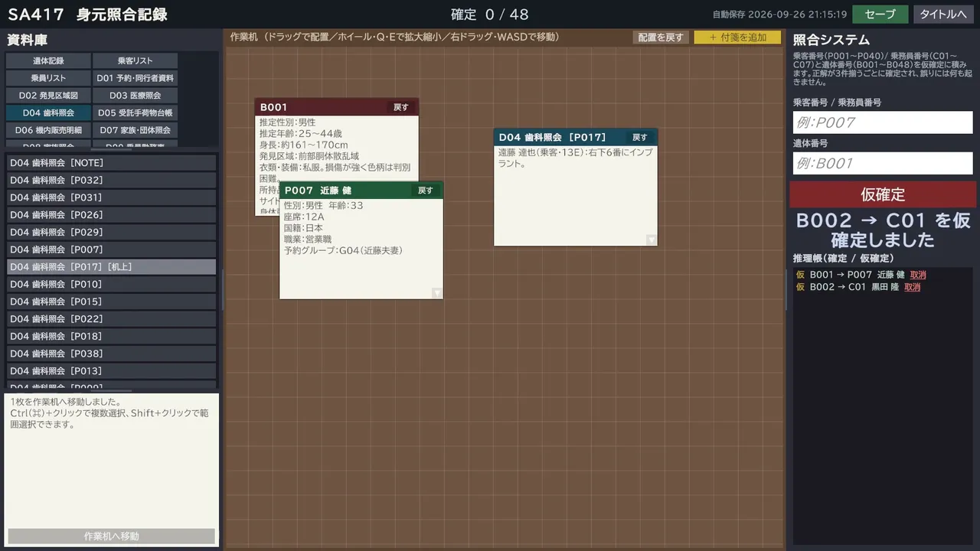Select D04 歯科照会 [P032] list entry

click(112, 181)
